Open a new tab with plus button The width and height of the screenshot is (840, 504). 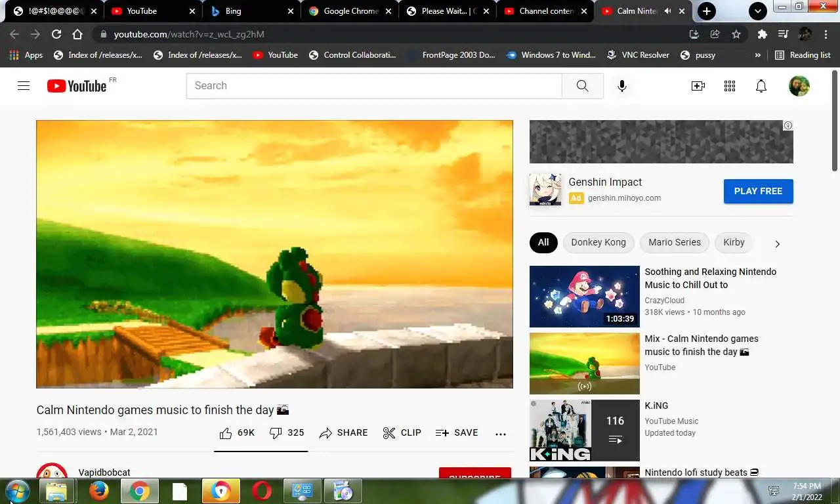(707, 11)
